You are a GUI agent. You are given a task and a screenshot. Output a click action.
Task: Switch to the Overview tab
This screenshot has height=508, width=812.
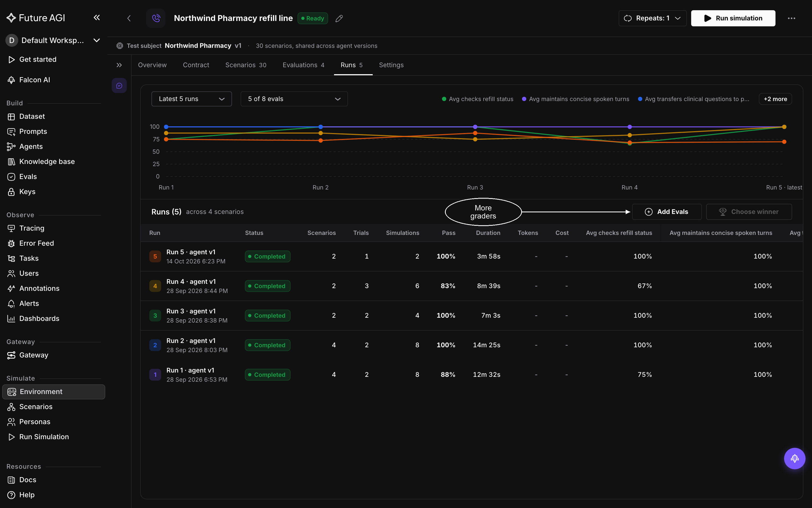(152, 65)
